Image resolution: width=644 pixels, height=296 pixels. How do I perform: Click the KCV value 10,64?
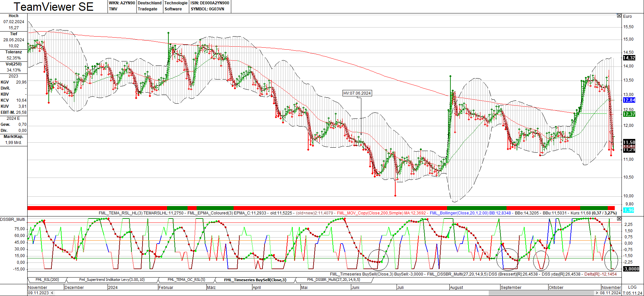[21, 100]
